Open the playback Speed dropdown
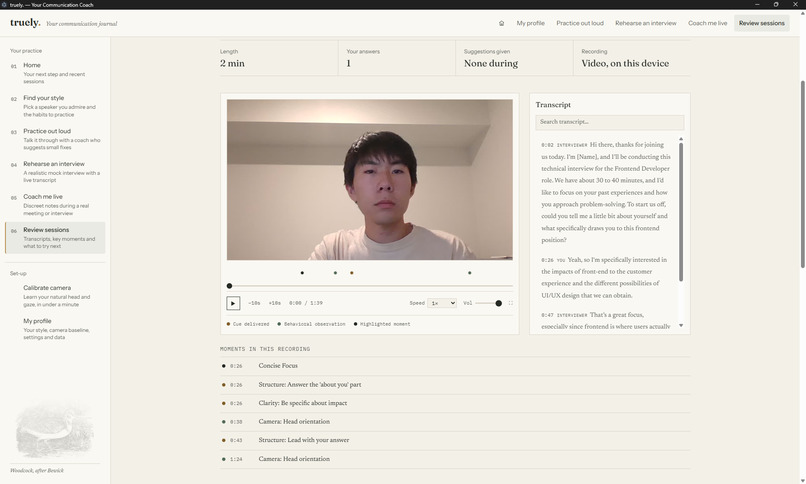The height and width of the screenshot is (484, 806). [442, 303]
